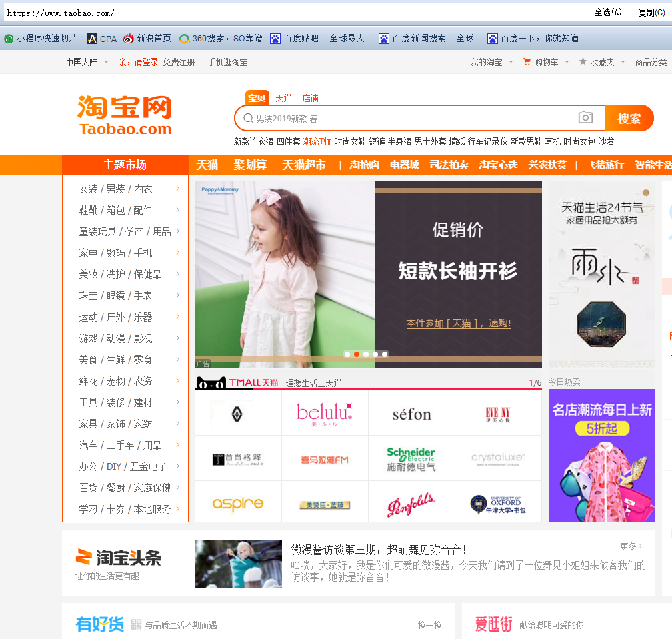Expand the 我的淘宝 dropdown
Image resolution: width=672 pixels, height=639 pixels.
tap(511, 62)
